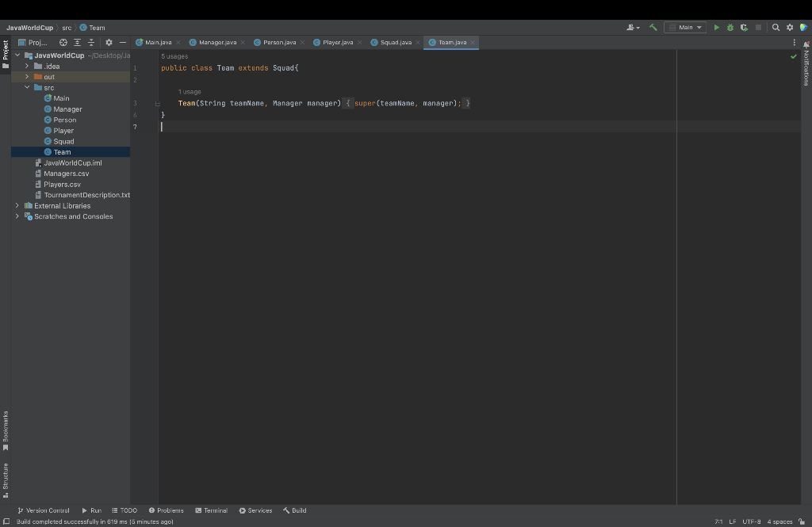Open the Main run configuration dropdown
This screenshot has width=812, height=527.
tap(685, 26)
